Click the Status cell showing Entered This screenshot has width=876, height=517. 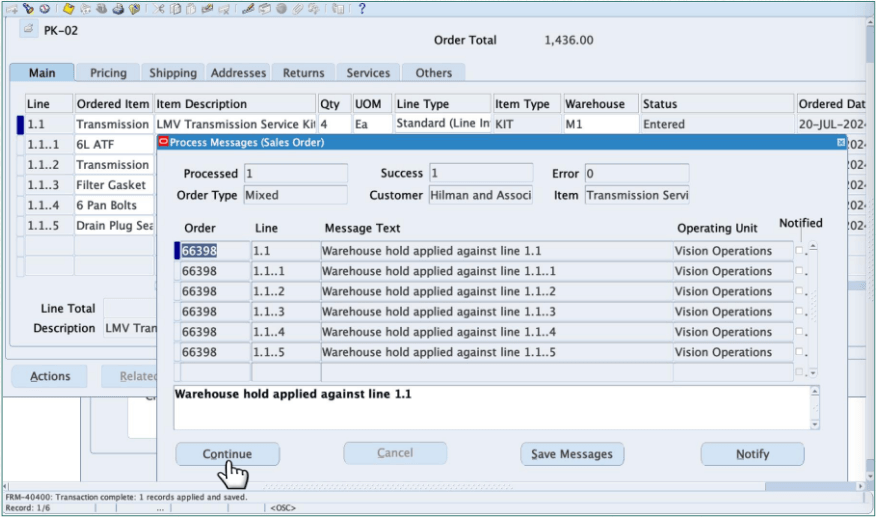click(717, 124)
